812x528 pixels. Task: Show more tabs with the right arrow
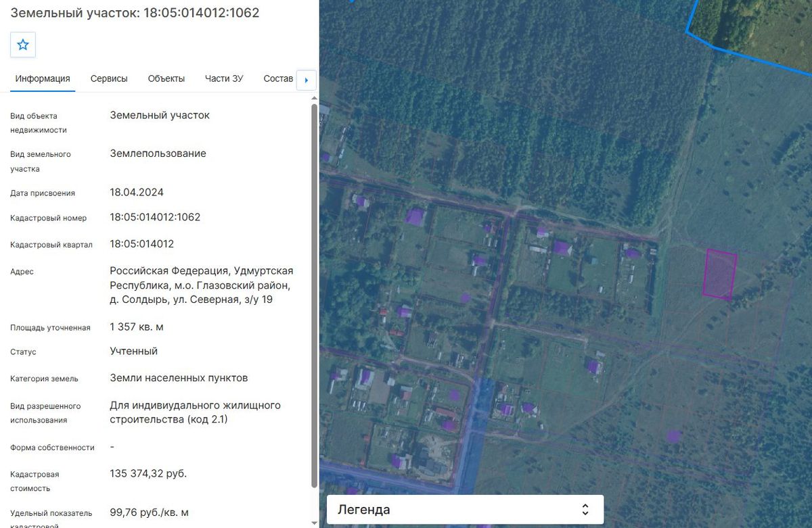click(x=307, y=80)
